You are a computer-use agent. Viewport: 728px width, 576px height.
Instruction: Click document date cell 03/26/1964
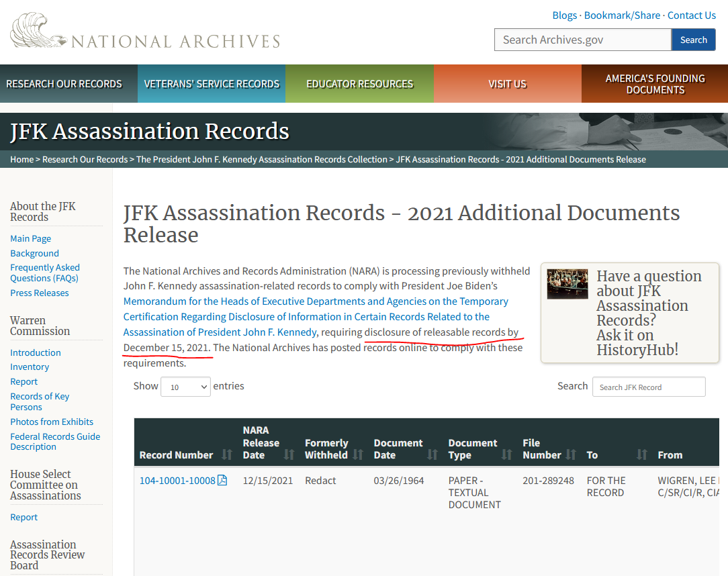click(x=399, y=481)
